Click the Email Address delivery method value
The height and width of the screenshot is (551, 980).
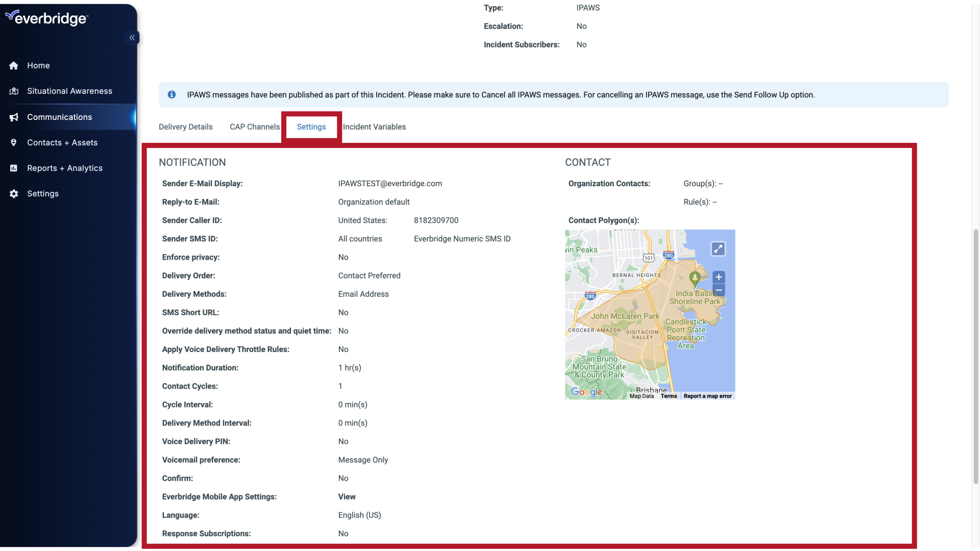point(363,294)
